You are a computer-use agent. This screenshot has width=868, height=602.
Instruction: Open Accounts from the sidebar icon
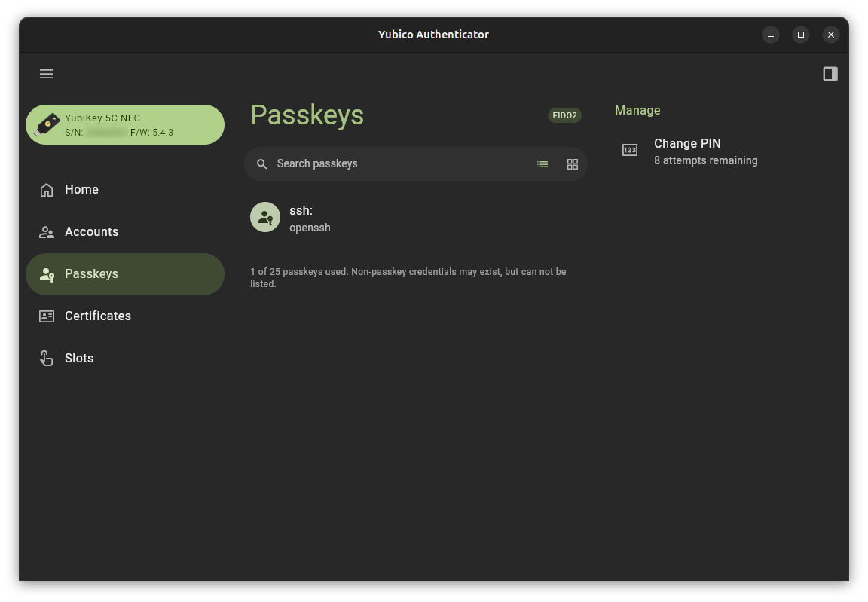click(46, 231)
